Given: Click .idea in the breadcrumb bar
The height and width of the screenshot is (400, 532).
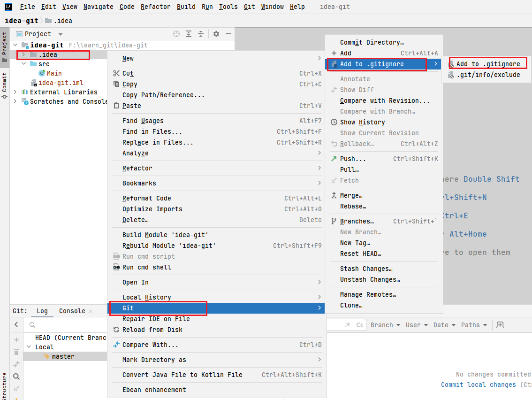Looking at the screenshot, I should [x=59, y=21].
